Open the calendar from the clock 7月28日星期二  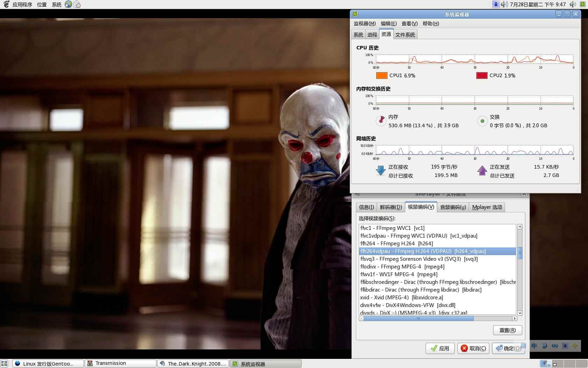(538, 4)
